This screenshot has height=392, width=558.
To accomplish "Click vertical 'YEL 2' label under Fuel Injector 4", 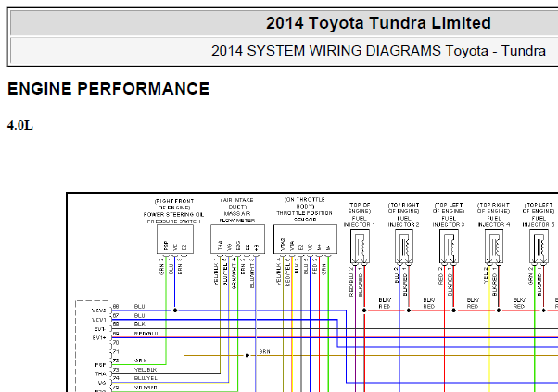I will [x=486, y=275].
